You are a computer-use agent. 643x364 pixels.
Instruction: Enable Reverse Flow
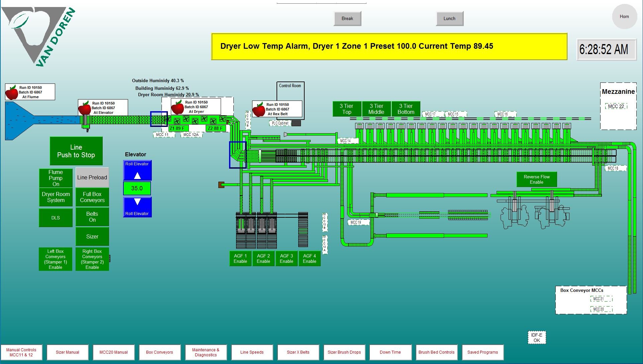click(x=537, y=179)
